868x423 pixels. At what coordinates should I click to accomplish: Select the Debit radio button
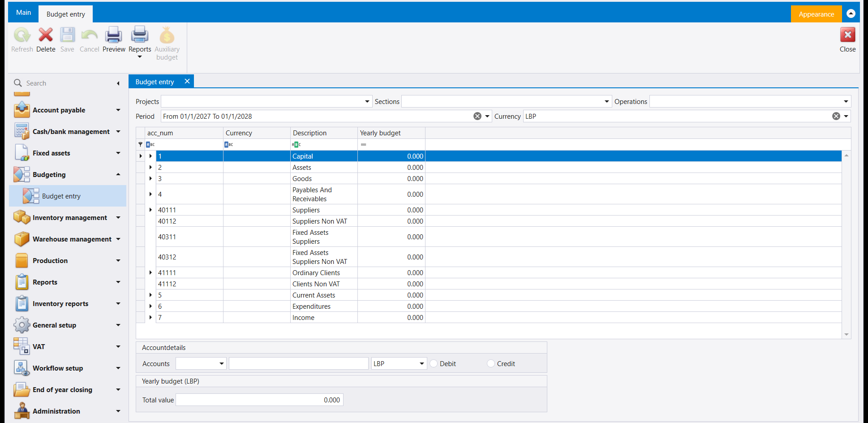434,363
